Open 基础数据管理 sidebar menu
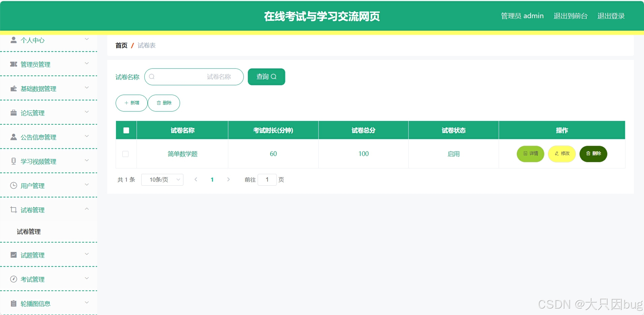644x315 pixels. 49,89
